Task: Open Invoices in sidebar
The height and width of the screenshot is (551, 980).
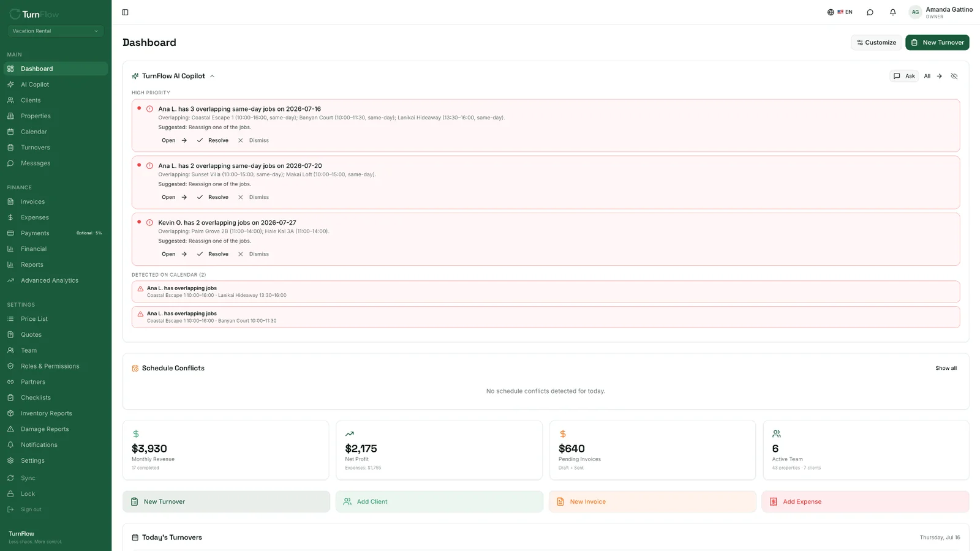Action: pyautogui.click(x=55, y=202)
